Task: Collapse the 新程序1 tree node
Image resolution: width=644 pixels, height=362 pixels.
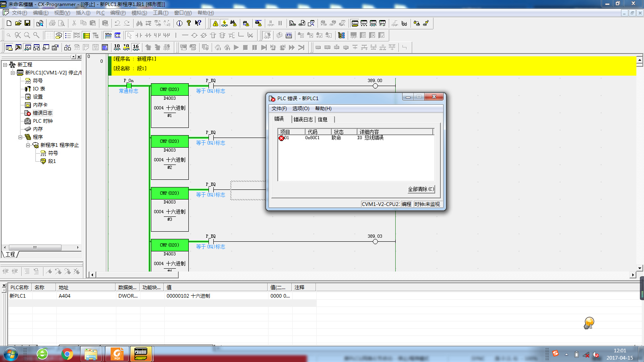Action: click(28, 145)
